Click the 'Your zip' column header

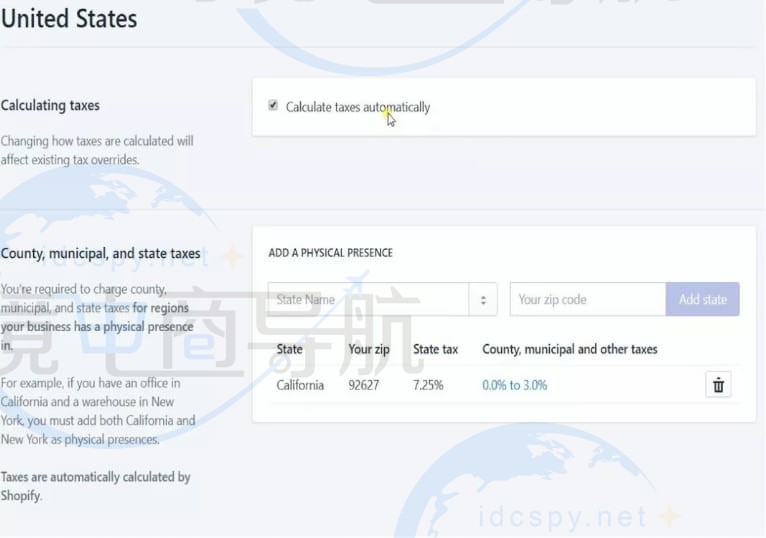(369, 349)
